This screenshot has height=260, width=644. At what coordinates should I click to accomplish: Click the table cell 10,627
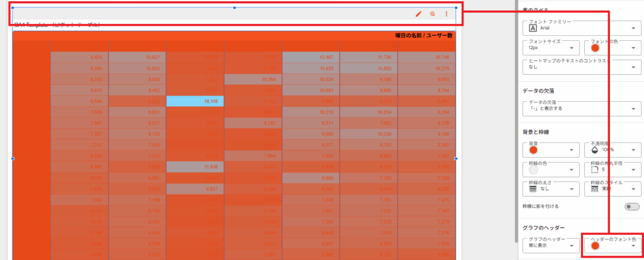pyautogui.click(x=137, y=57)
